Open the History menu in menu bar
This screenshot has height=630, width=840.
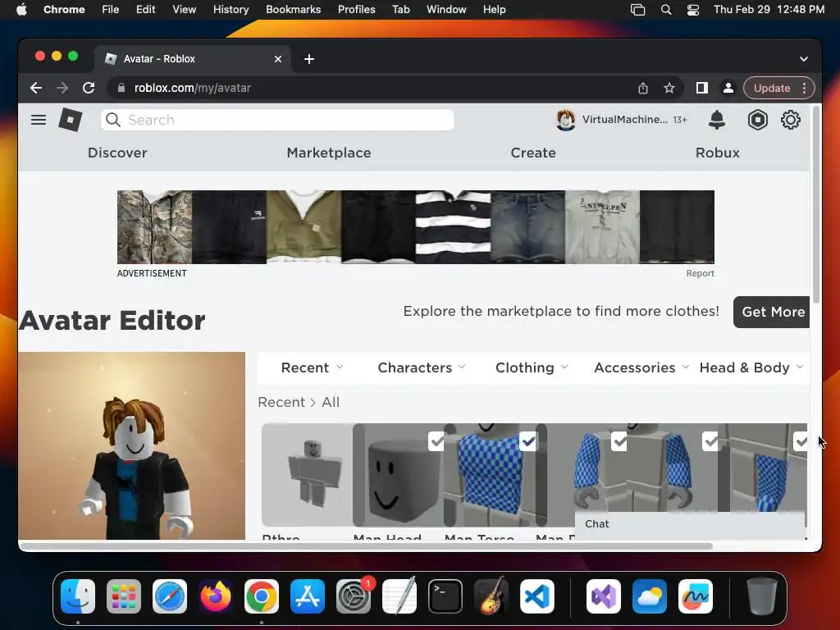(x=231, y=10)
